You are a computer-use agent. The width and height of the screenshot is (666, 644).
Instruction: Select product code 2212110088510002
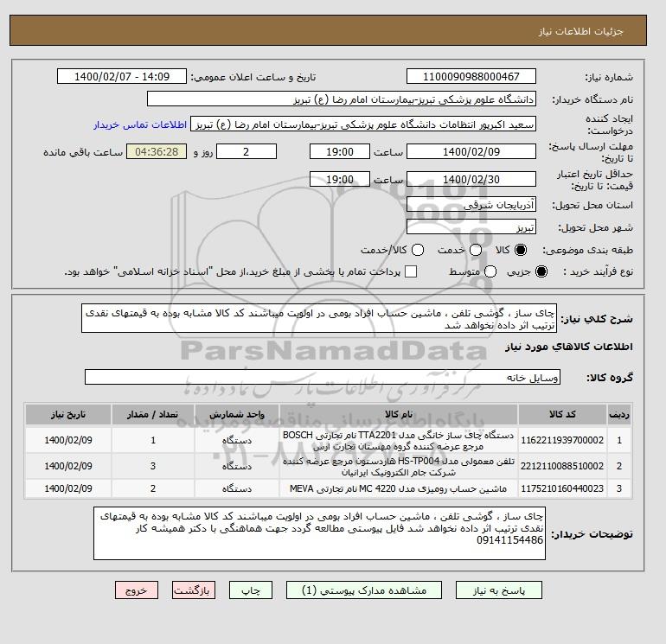[562, 466]
